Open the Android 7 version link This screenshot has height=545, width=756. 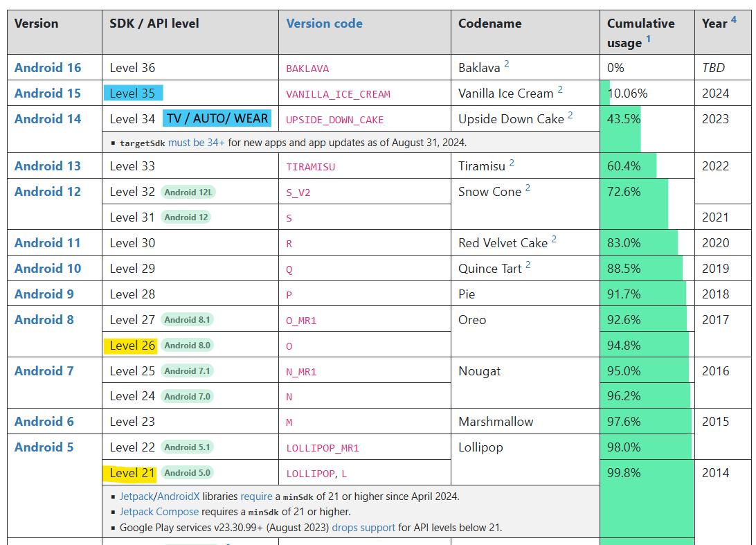pyautogui.click(x=44, y=371)
